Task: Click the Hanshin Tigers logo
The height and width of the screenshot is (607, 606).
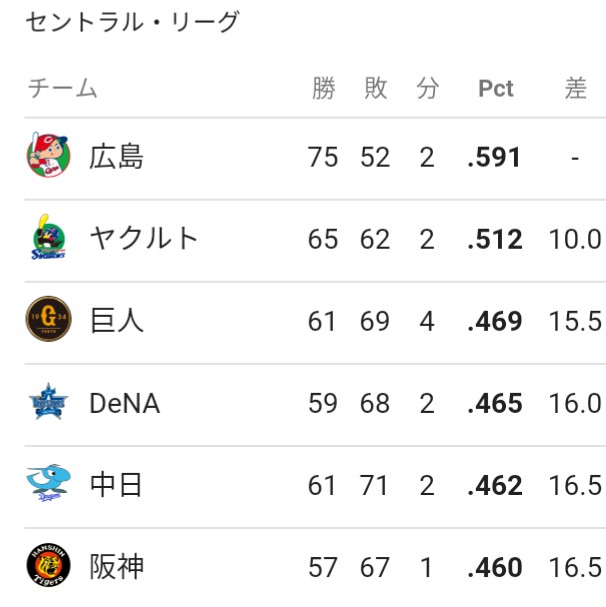Action: (x=48, y=565)
